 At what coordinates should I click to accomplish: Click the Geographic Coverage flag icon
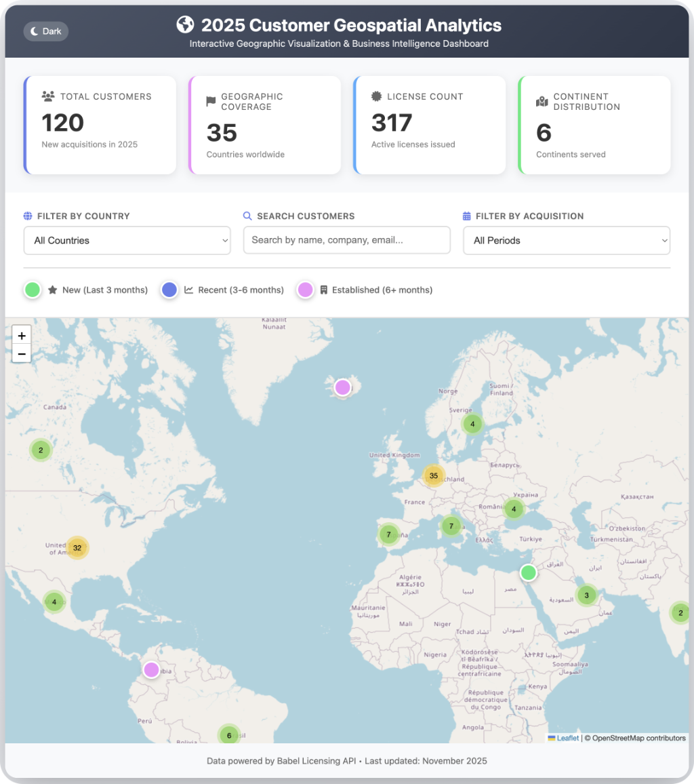(x=211, y=102)
